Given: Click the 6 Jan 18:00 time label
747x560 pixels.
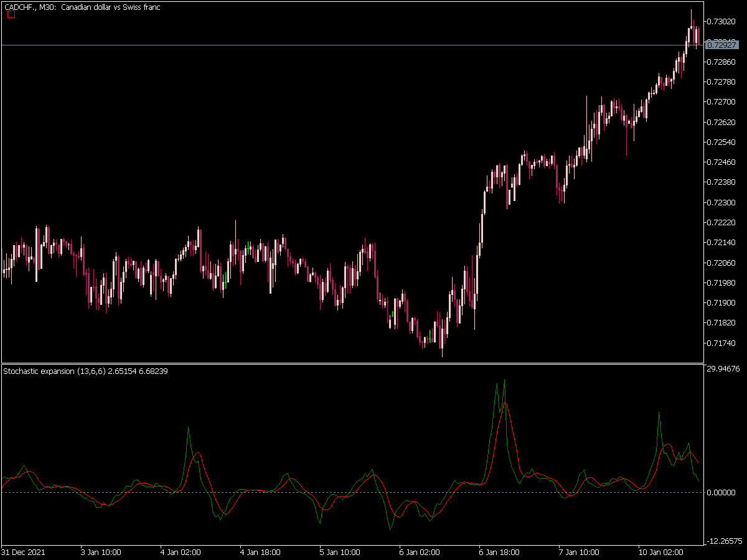Looking at the screenshot, I should click(x=499, y=552).
